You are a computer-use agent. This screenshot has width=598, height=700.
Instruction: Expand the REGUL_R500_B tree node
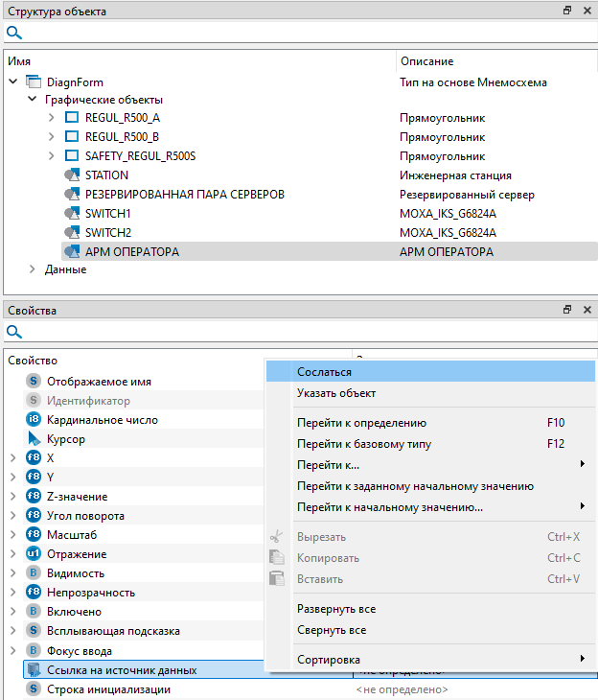point(52,137)
